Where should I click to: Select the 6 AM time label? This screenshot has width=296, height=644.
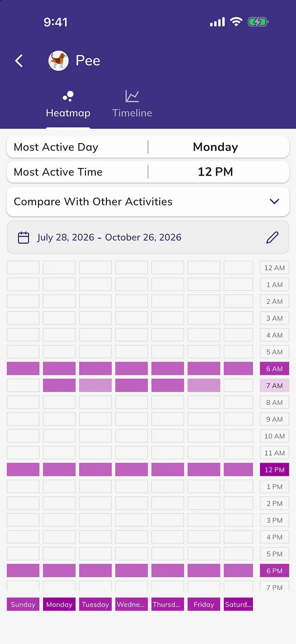click(x=274, y=369)
